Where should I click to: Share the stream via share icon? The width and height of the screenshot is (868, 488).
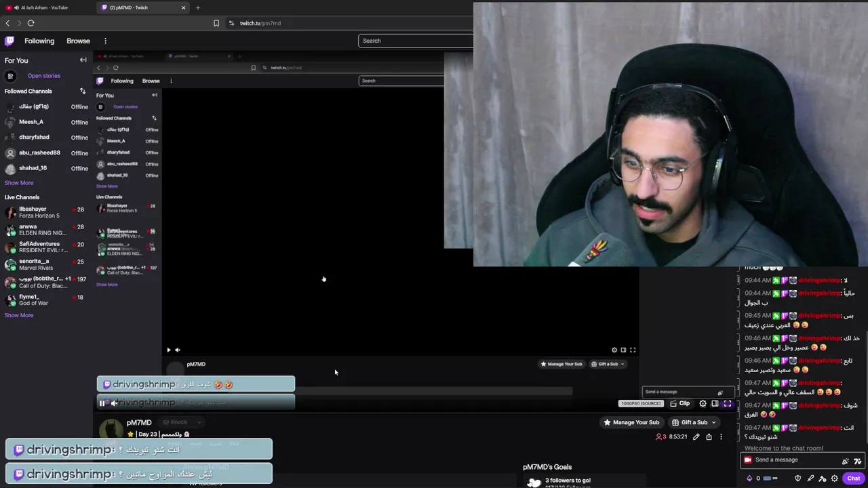(709, 437)
